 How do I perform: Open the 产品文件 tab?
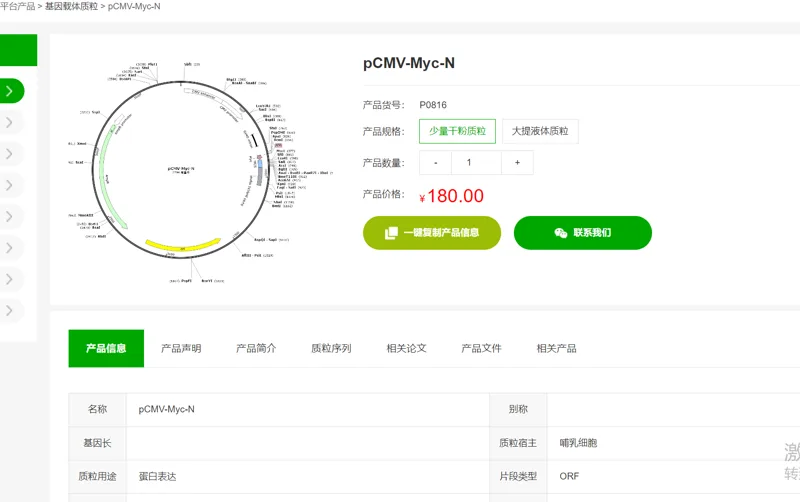(x=481, y=348)
